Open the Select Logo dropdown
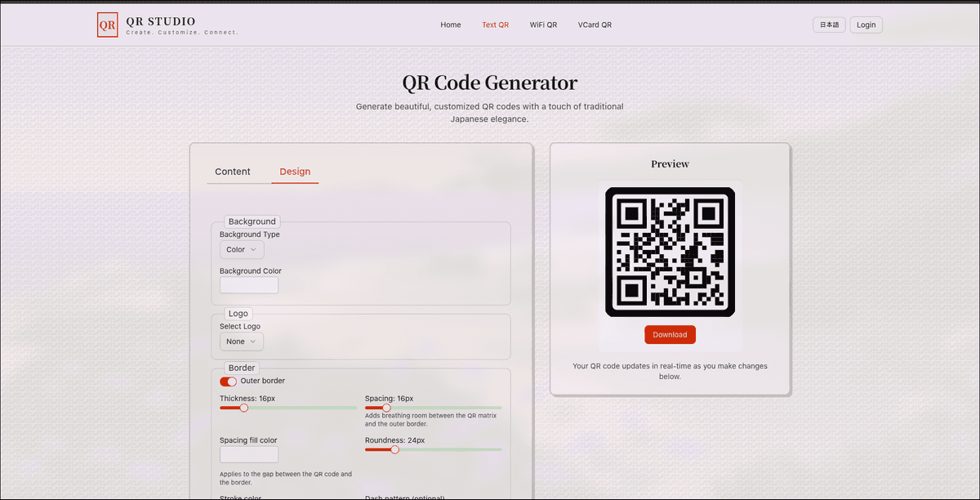 click(x=241, y=341)
